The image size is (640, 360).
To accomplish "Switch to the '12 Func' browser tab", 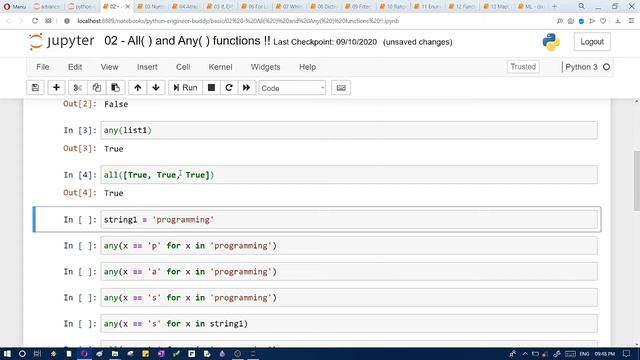I will (x=462, y=7).
